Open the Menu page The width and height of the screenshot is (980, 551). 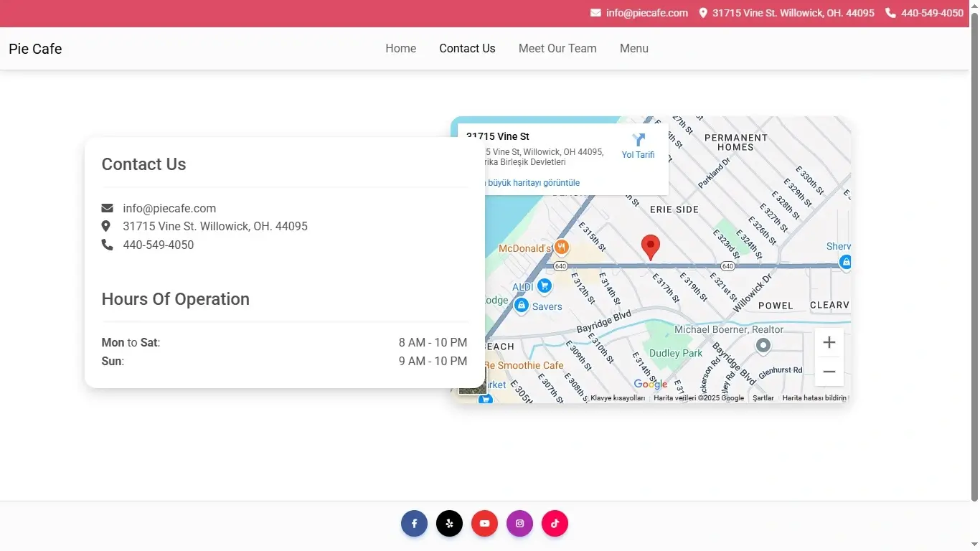coord(634,48)
